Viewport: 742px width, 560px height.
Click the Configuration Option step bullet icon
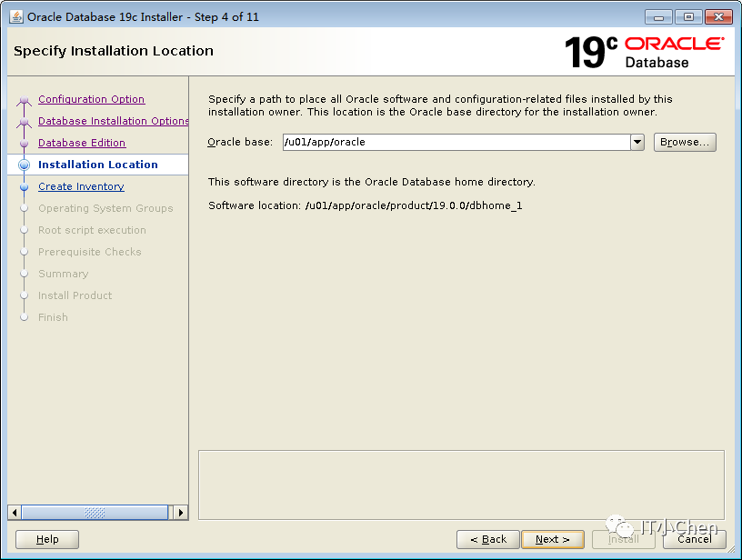pyautogui.click(x=25, y=100)
